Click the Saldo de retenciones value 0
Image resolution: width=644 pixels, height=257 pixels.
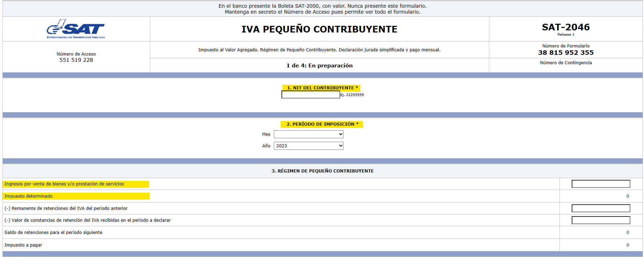tap(628, 233)
